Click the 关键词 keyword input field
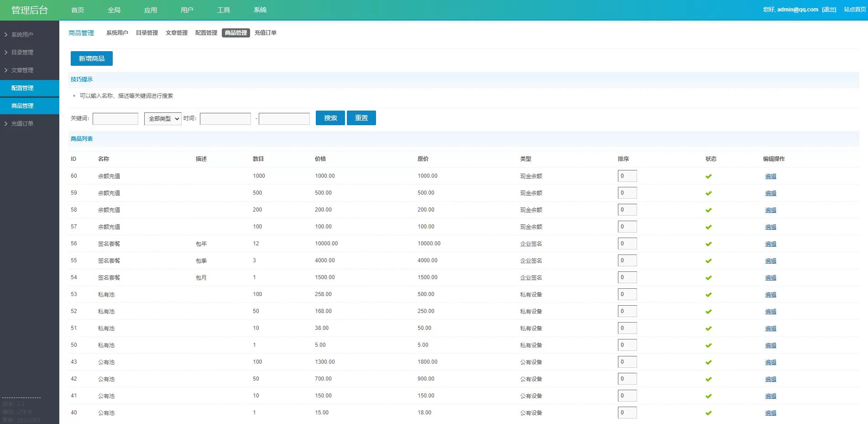868x424 pixels. 115,119
